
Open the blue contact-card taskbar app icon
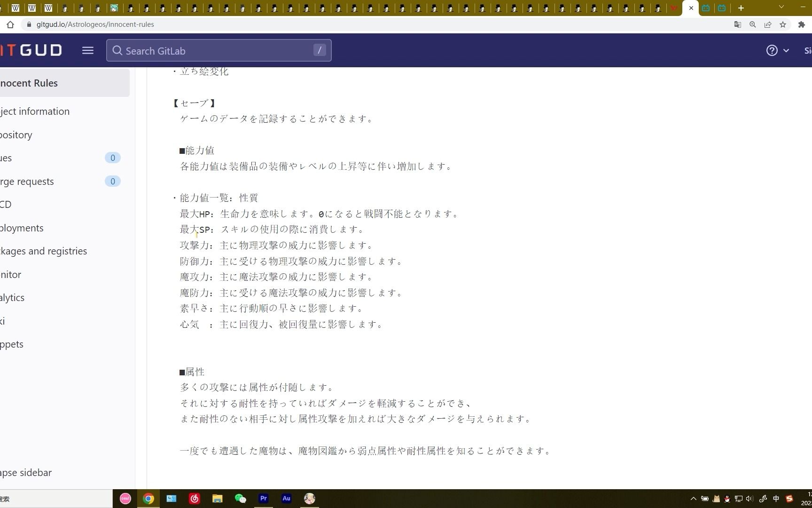click(x=172, y=499)
